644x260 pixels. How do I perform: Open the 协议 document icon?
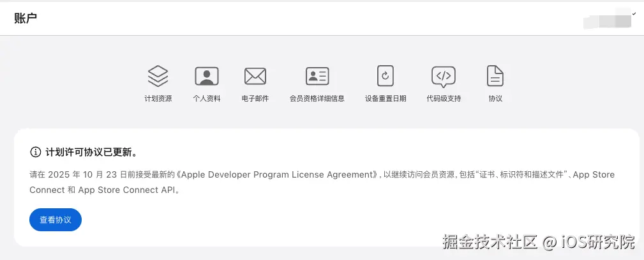click(x=495, y=76)
